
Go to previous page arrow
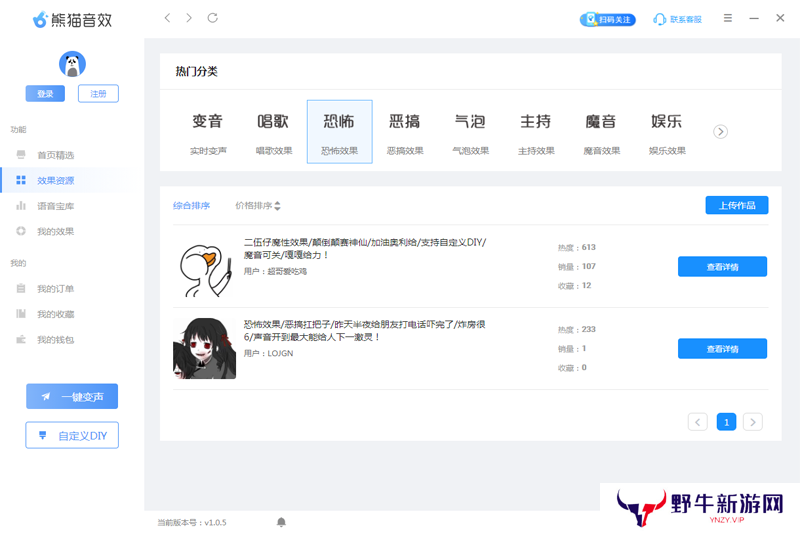coord(697,422)
